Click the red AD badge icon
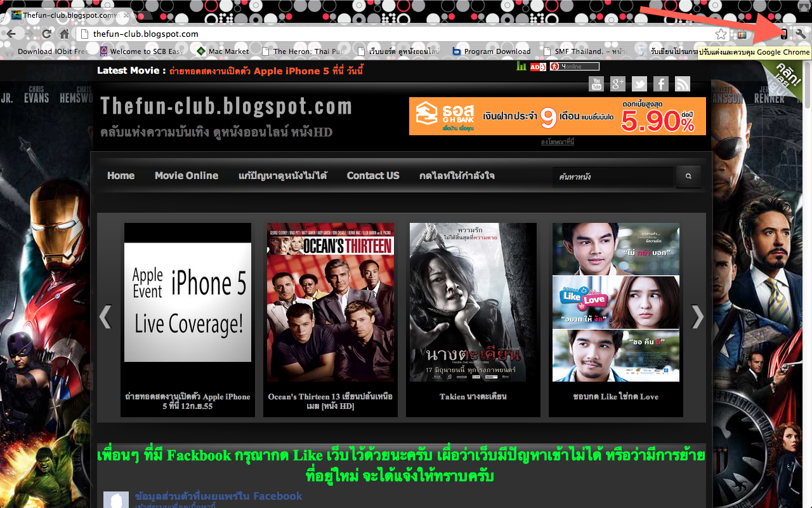 [538, 66]
